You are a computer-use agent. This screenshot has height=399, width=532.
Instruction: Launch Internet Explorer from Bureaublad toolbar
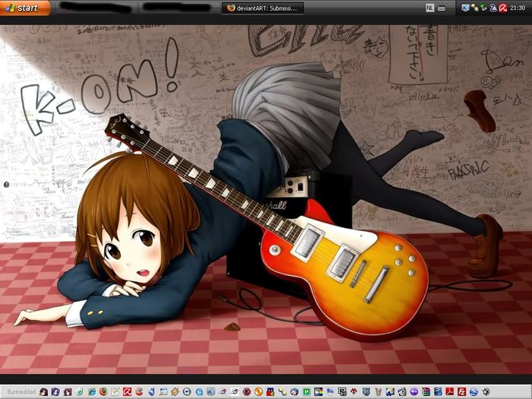(x=92, y=392)
